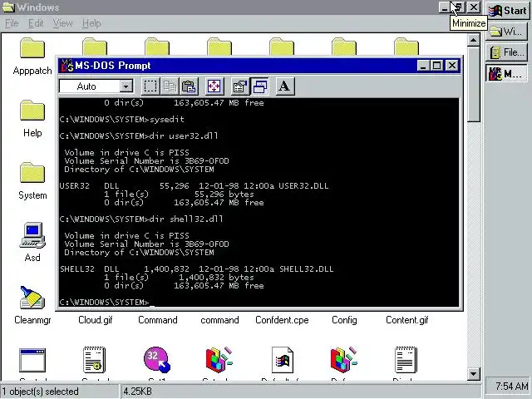Select the Config item label
532x399 pixels.
click(x=344, y=320)
